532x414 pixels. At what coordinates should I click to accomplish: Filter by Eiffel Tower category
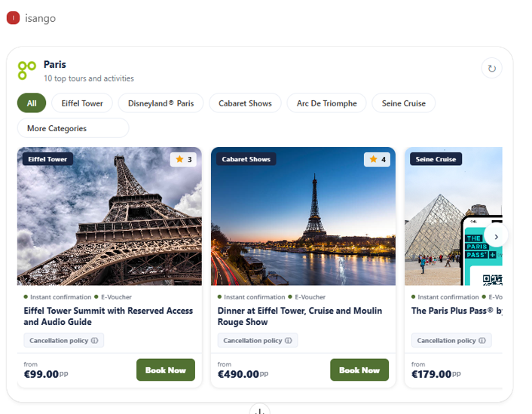click(82, 103)
